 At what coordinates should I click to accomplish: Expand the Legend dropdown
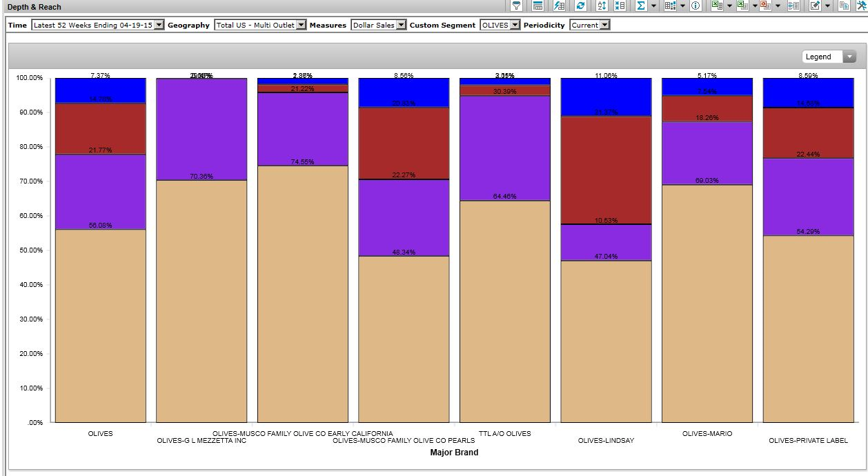[x=849, y=57]
